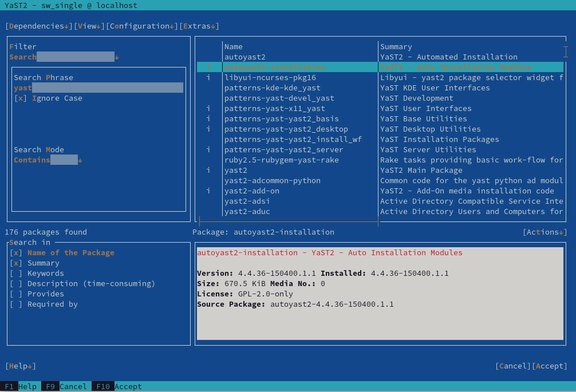Expand the Configuration menu
This screenshot has width=576, height=392.
[141, 26]
